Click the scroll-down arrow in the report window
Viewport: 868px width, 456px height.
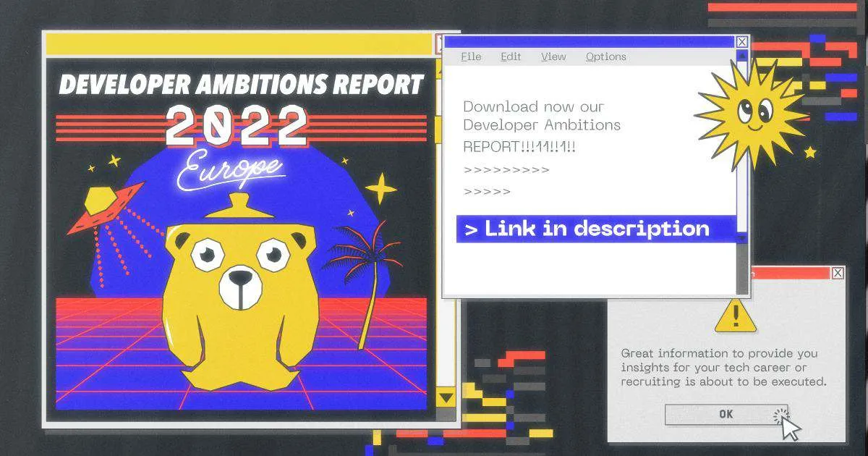click(x=446, y=398)
